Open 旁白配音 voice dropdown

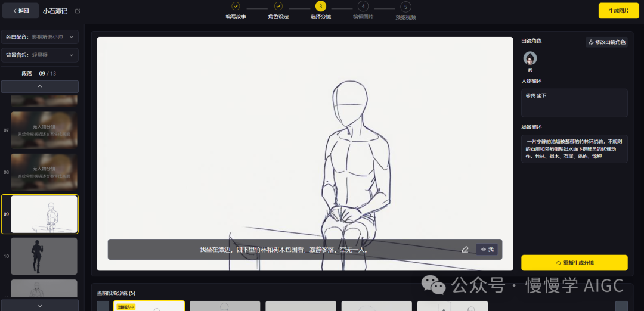[x=40, y=37]
